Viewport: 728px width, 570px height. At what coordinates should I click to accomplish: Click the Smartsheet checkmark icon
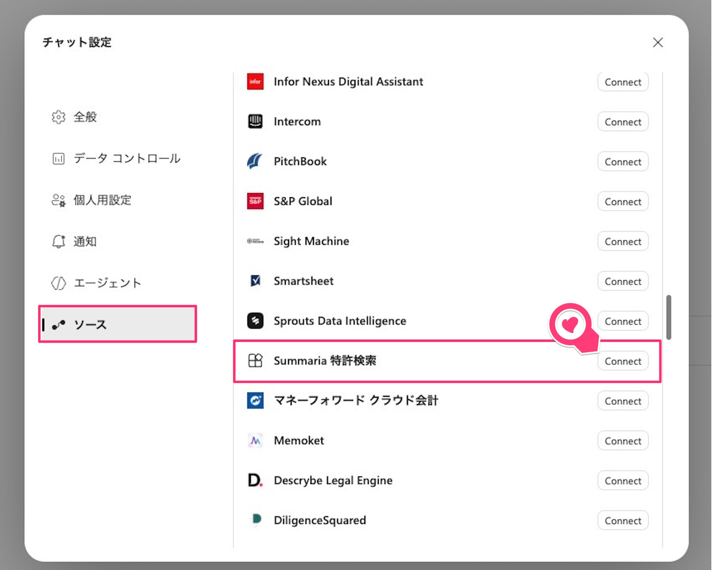tap(255, 281)
